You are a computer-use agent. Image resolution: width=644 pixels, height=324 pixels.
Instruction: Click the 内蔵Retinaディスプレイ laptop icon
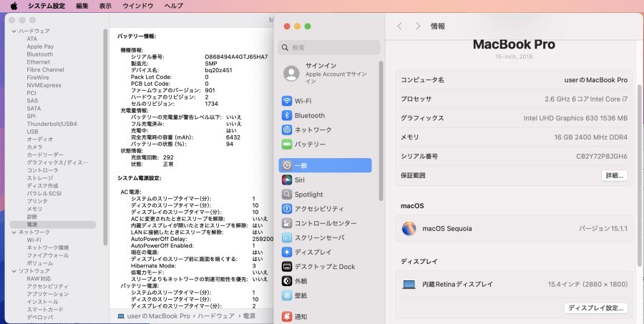click(409, 284)
